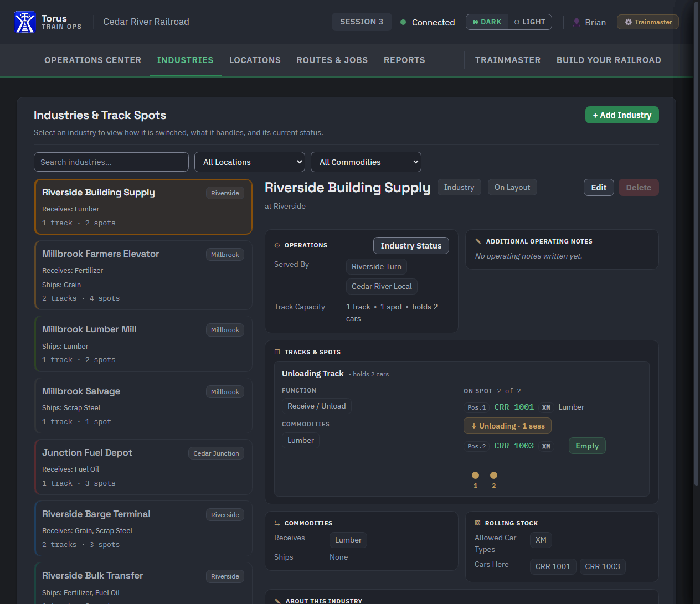700x604 pixels.
Task: Click CRR 1003 chip under Cars Here
Action: tap(603, 566)
